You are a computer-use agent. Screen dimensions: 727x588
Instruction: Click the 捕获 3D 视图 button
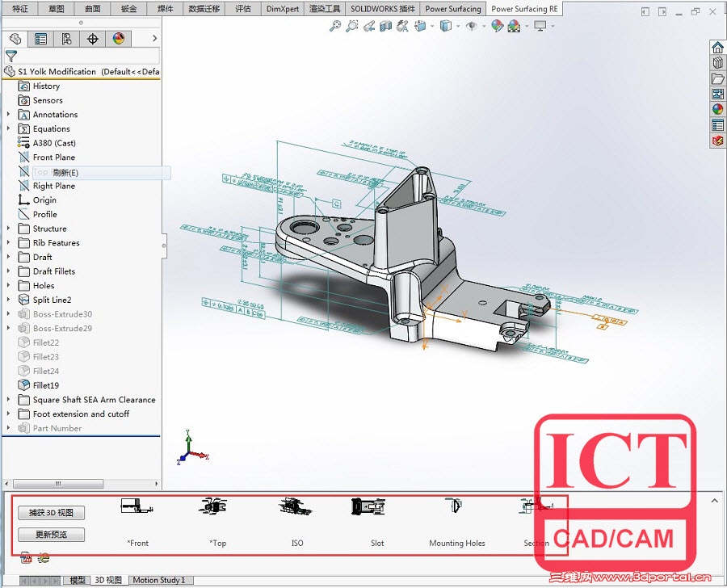coord(51,513)
